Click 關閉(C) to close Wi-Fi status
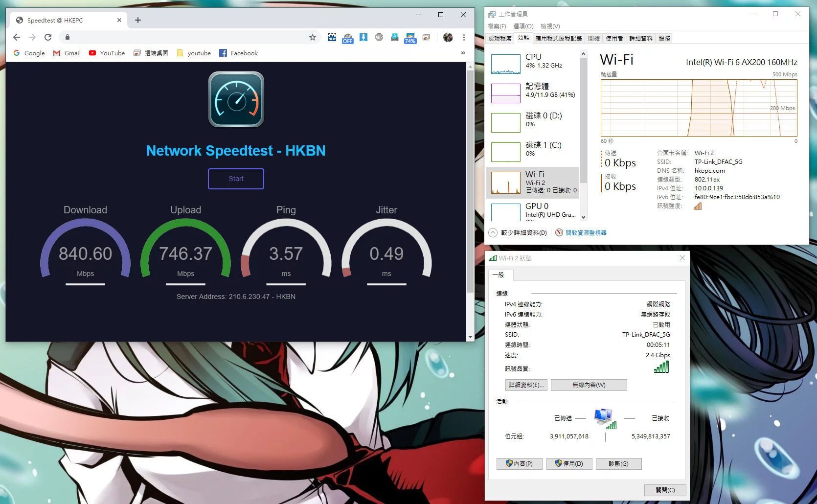The width and height of the screenshot is (817, 504). point(665,490)
